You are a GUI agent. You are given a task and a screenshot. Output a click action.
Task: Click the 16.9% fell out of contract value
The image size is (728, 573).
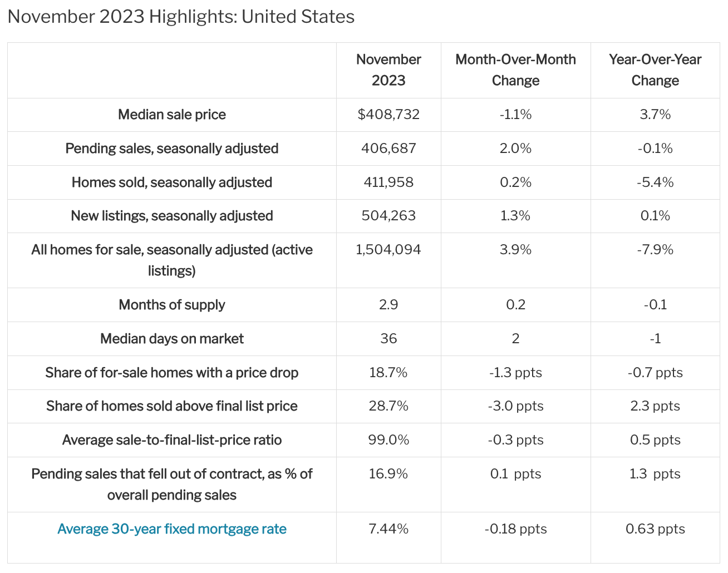point(388,474)
